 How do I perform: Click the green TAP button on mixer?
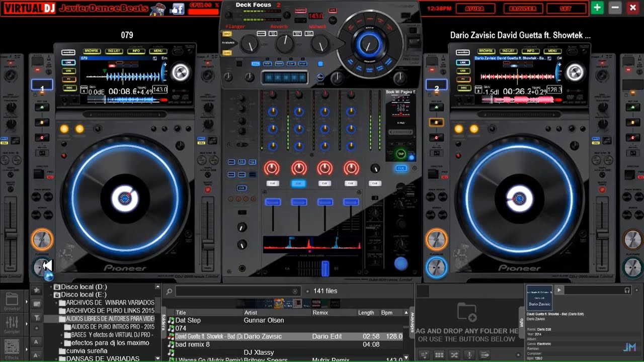(x=401, y=154)
